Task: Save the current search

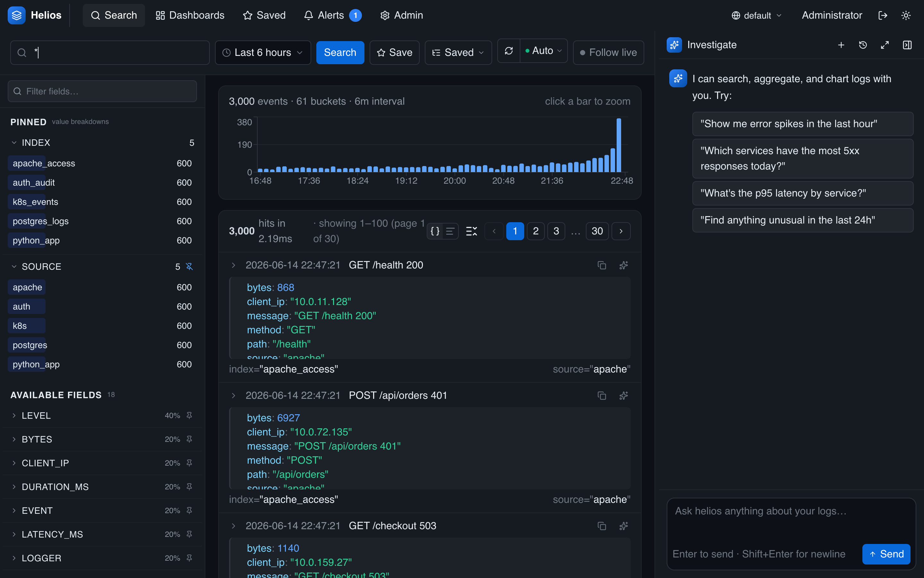Action: 394,52
